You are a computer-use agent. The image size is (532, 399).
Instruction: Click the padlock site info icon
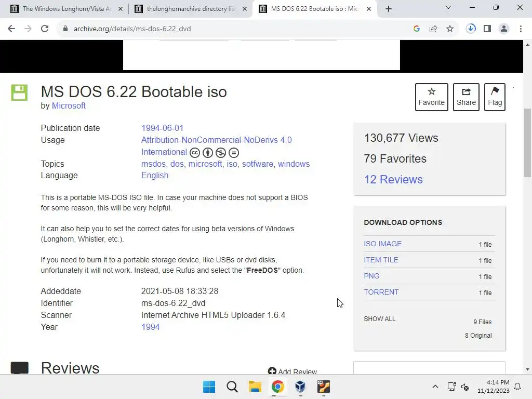click(x=65, y=29)
